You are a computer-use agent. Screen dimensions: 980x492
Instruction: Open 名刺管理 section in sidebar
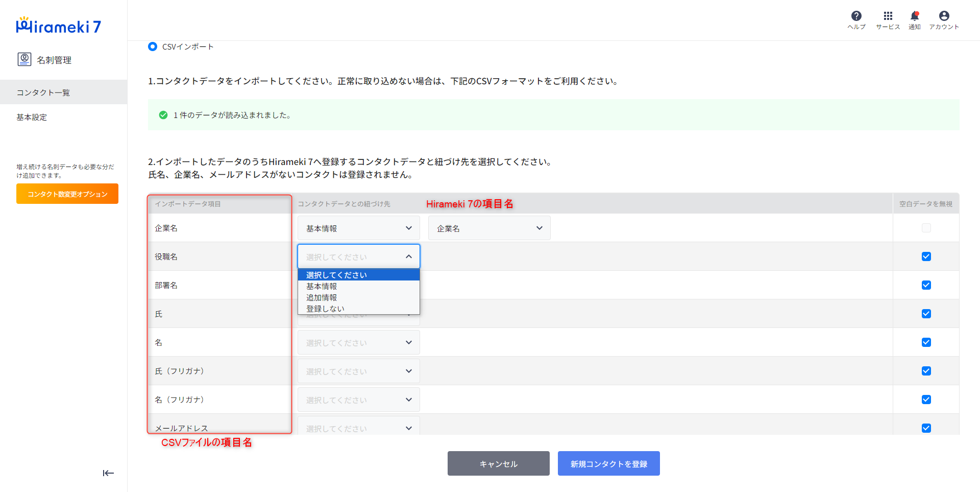(x=45, y=60)
